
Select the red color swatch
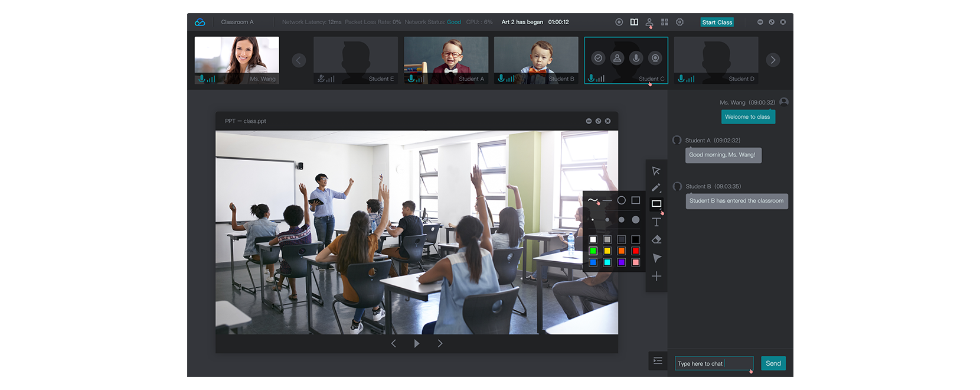click(636, 251)
